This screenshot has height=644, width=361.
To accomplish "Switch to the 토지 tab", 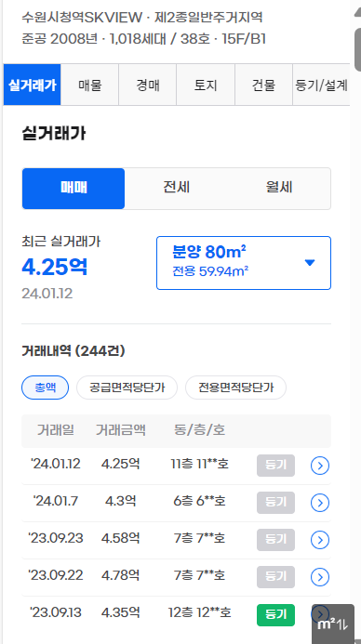I will click(206, 85).
